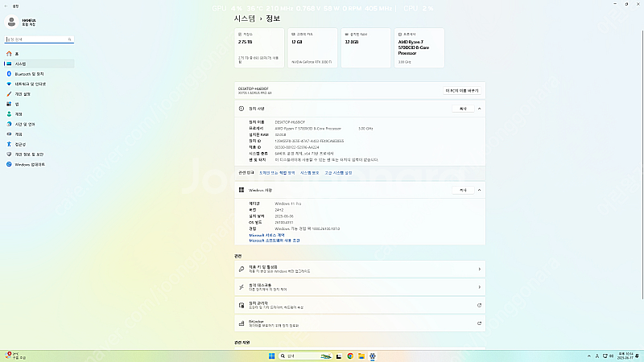
Task: Open Microsoft Services Agreement link
Action: [x=266, y=235]
